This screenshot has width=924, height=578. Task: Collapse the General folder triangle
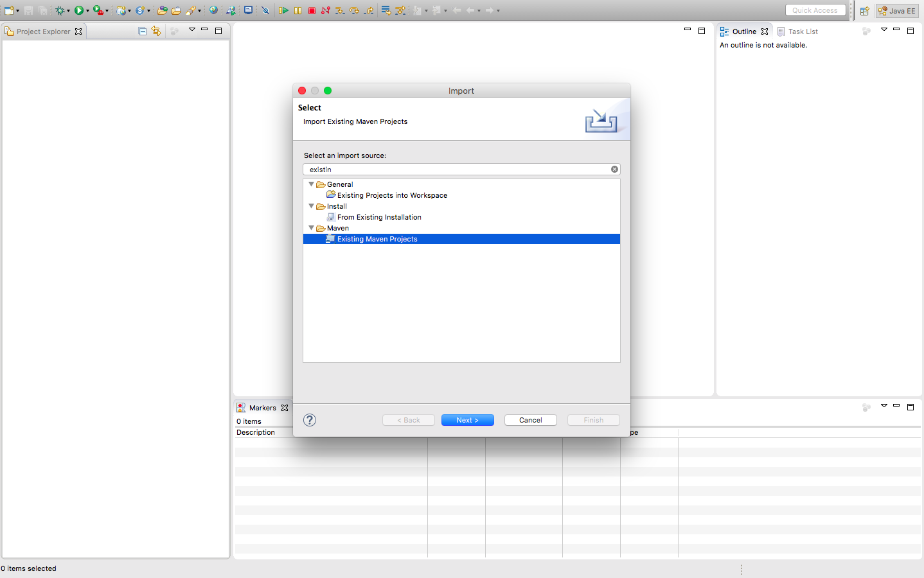click(x=312, y=184)
